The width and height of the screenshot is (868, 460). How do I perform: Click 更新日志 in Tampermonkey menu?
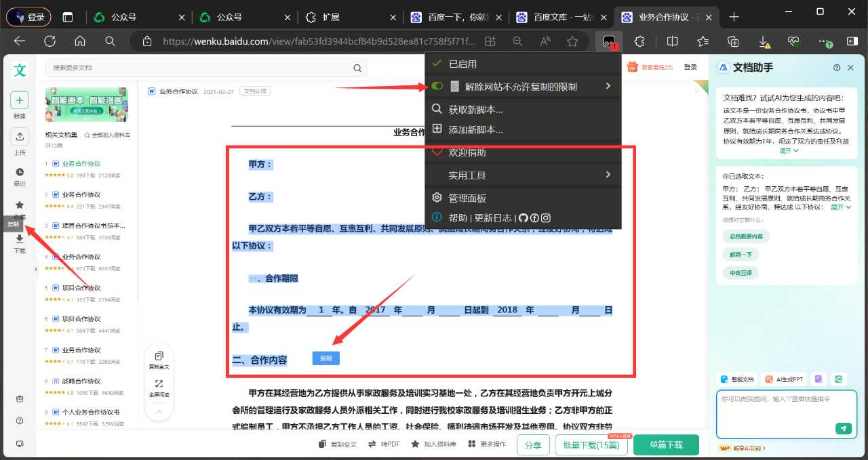493,218
